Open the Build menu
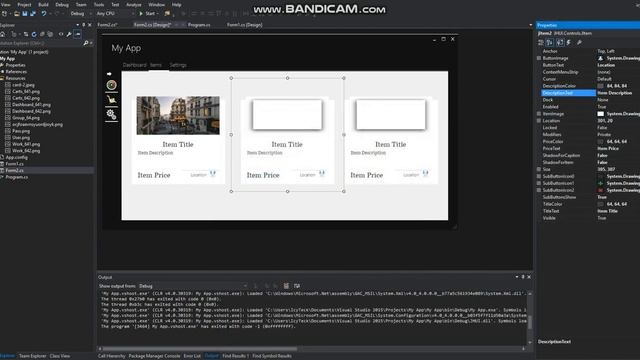Screen dimensions: 640x360 (x=43, y=4)
